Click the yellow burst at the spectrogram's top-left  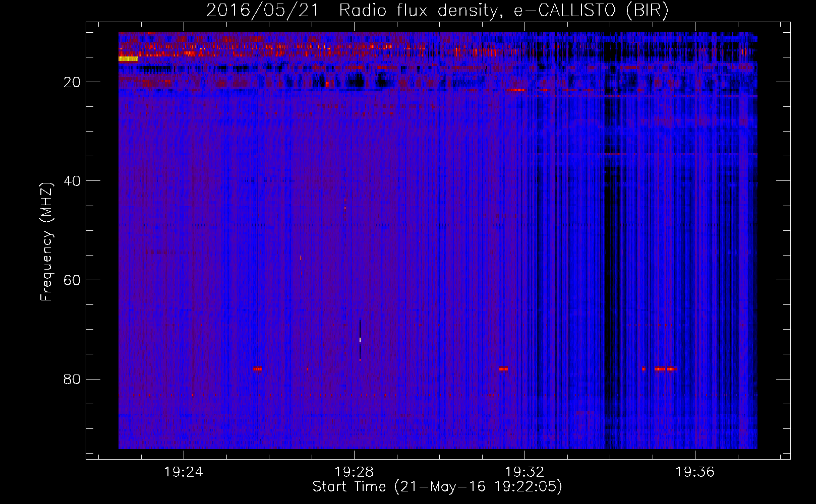(128, 58)
